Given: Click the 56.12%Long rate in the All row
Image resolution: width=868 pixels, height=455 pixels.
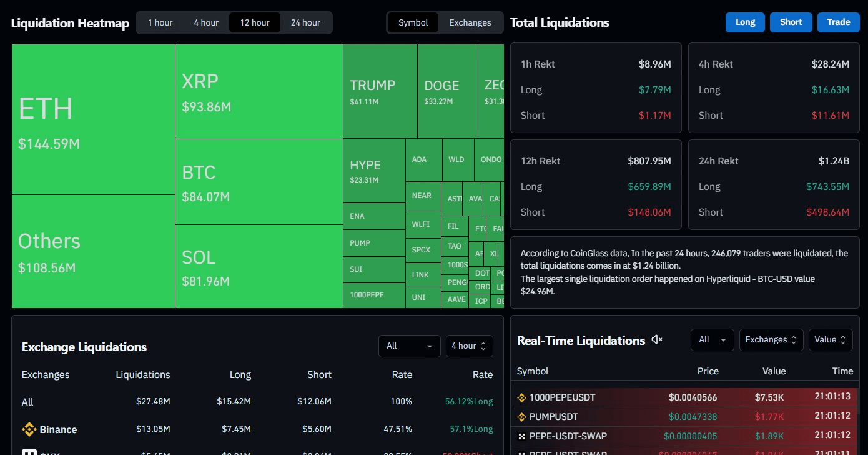Looking at the screenshot, I should pos(469,402).
